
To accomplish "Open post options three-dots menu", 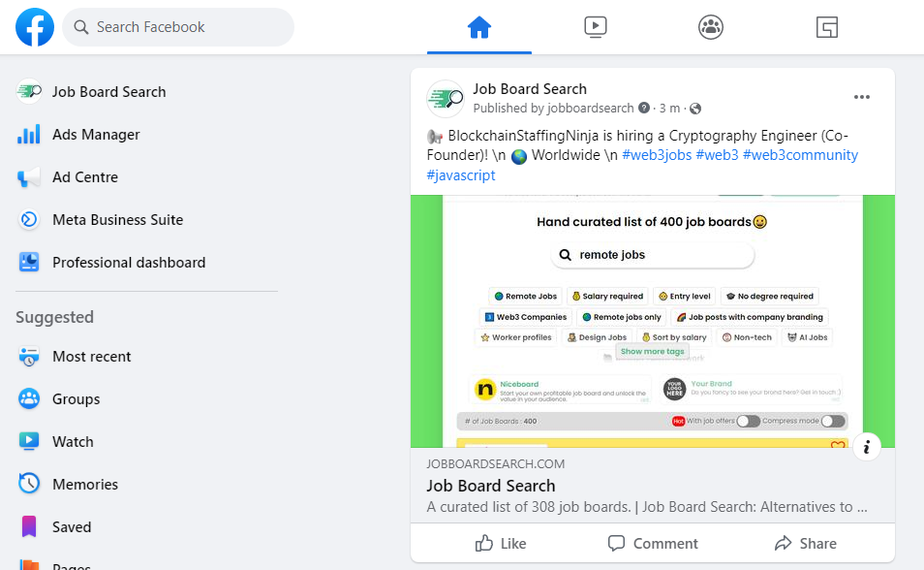I will click(x=862, y=97).
